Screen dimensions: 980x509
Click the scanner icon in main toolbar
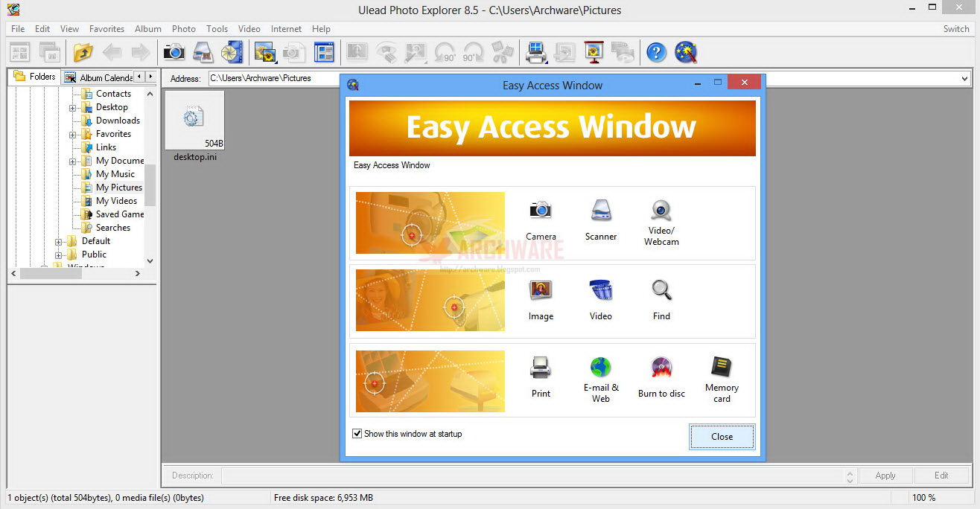(x=203, y=52)
